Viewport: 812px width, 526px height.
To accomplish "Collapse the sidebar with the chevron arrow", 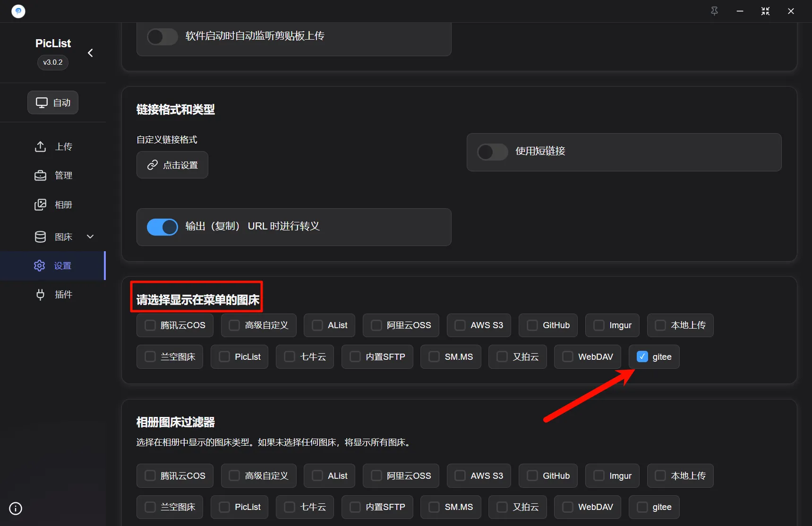I will [90, 53].
